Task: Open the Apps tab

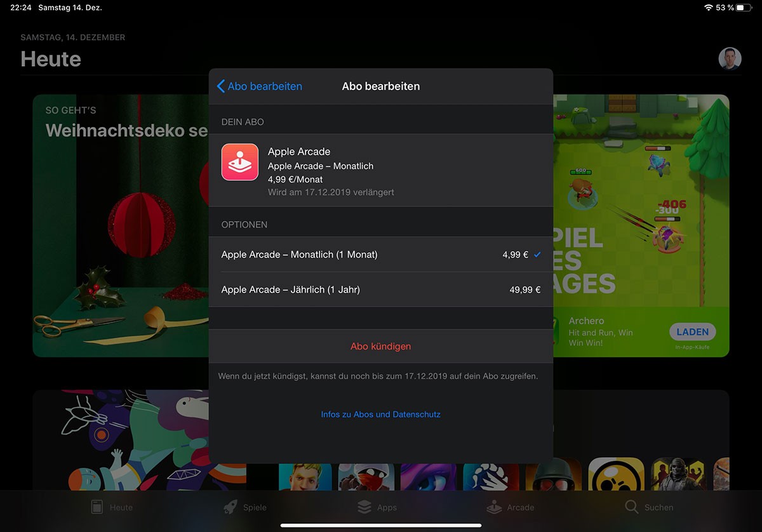Action: point(377,507)
